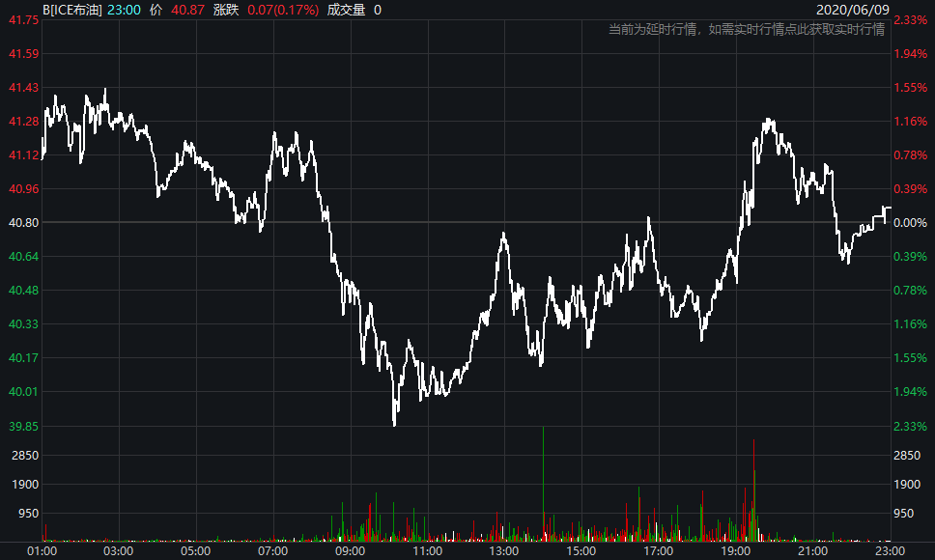Click the 40.80 baseline price label

point(21,222)
